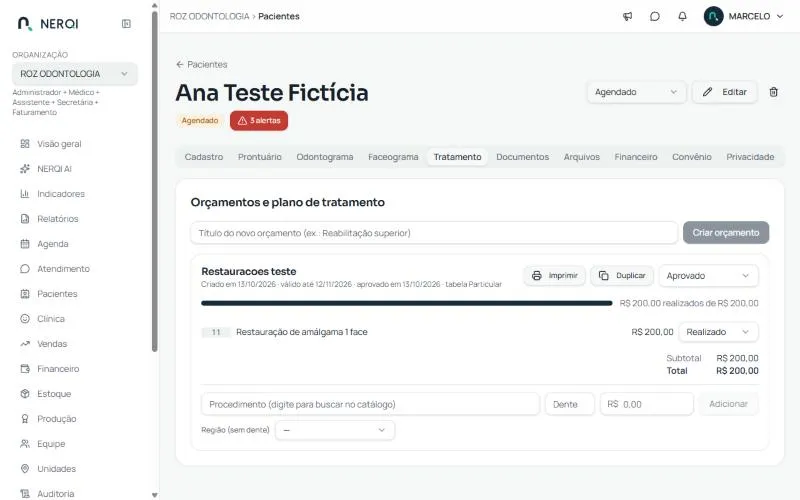Click the Indicadores chart icon

[24, 194]
